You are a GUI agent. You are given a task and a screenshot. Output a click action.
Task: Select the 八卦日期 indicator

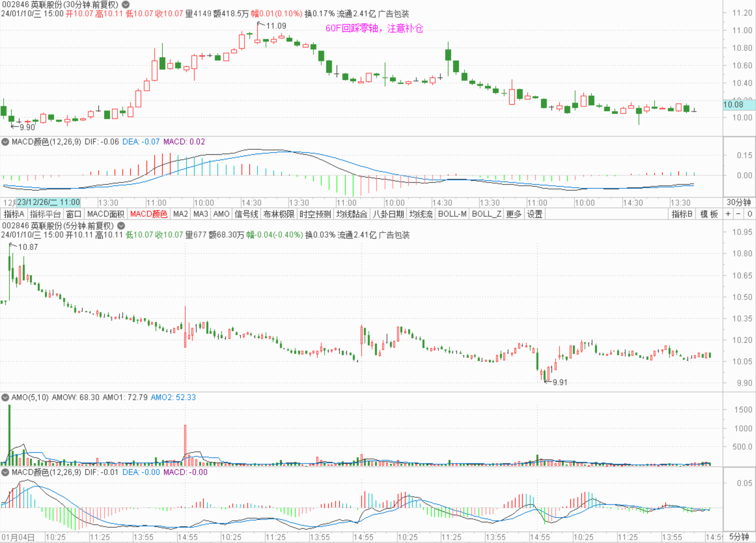click(388, 214)
